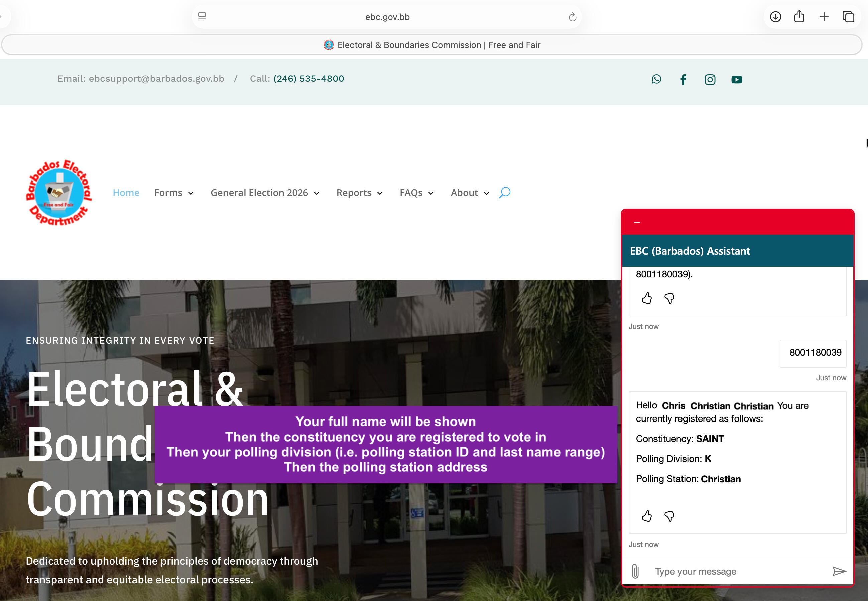Thumbs up the registration details reply

[647, 516]
